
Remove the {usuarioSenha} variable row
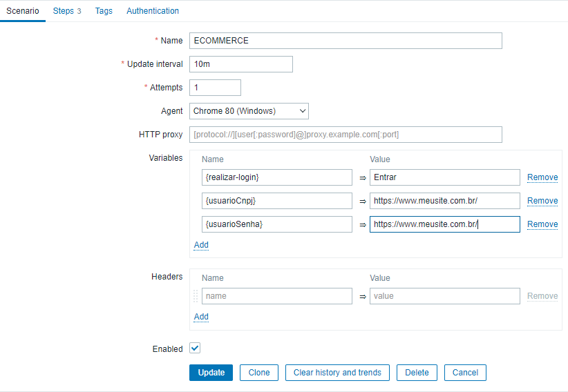pos(542,224)
